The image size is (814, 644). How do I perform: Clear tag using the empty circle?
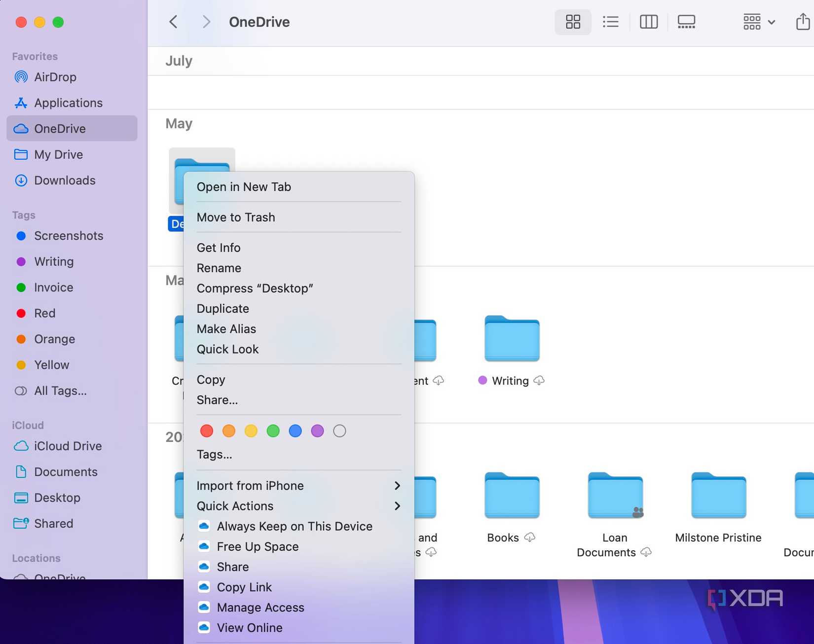click(339, 431)
